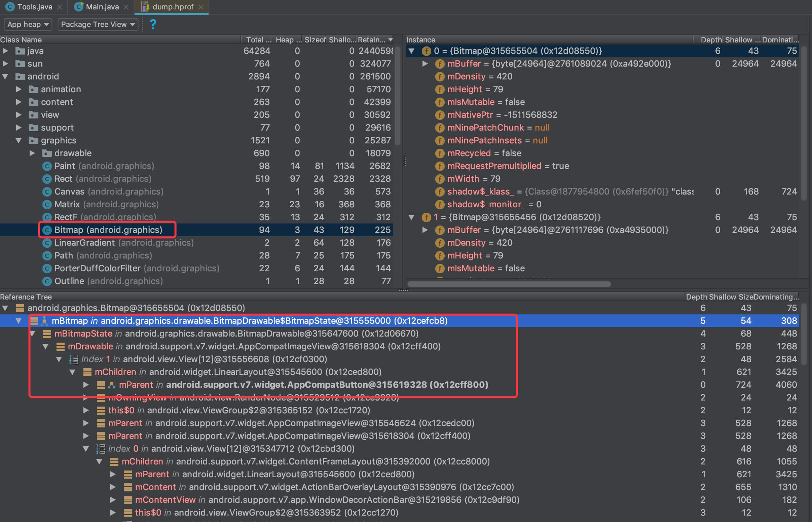The height and width of the screenshot is (522, 812).
Task: Click the blue help question mark icon
Action: click(x=153, y=25)
